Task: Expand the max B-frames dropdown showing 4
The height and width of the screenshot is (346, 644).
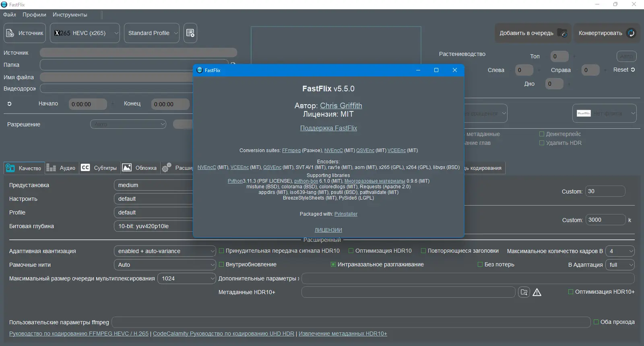Action: pyautogui.click(x=620, y=251)
